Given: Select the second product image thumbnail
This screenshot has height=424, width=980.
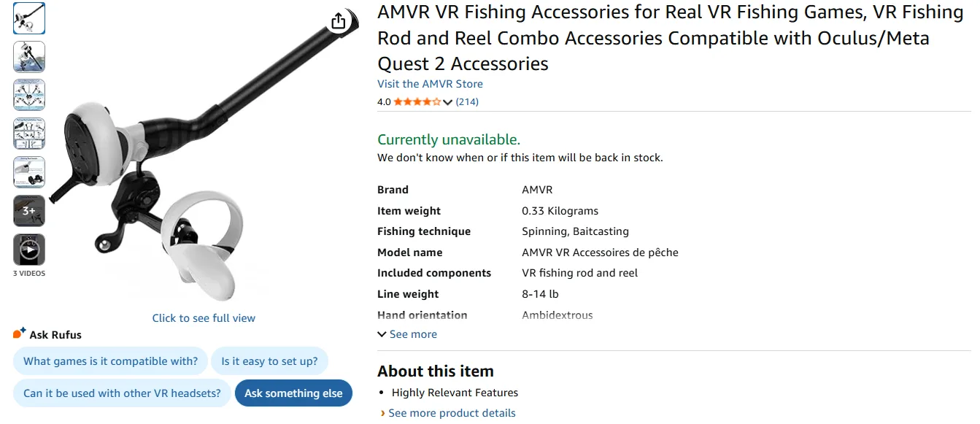Looking at the screenshot, I should (29, 57).
